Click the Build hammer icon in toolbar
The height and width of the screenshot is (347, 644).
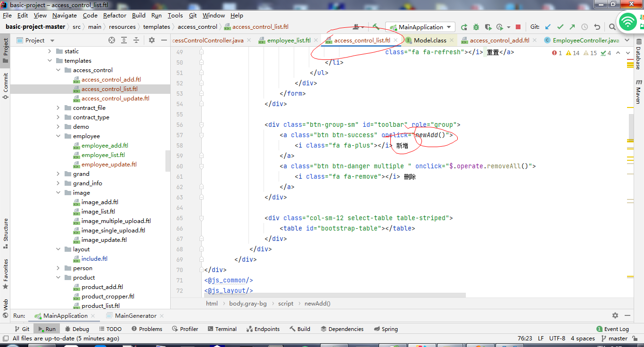pyautogui.click(x=376, y=27)
